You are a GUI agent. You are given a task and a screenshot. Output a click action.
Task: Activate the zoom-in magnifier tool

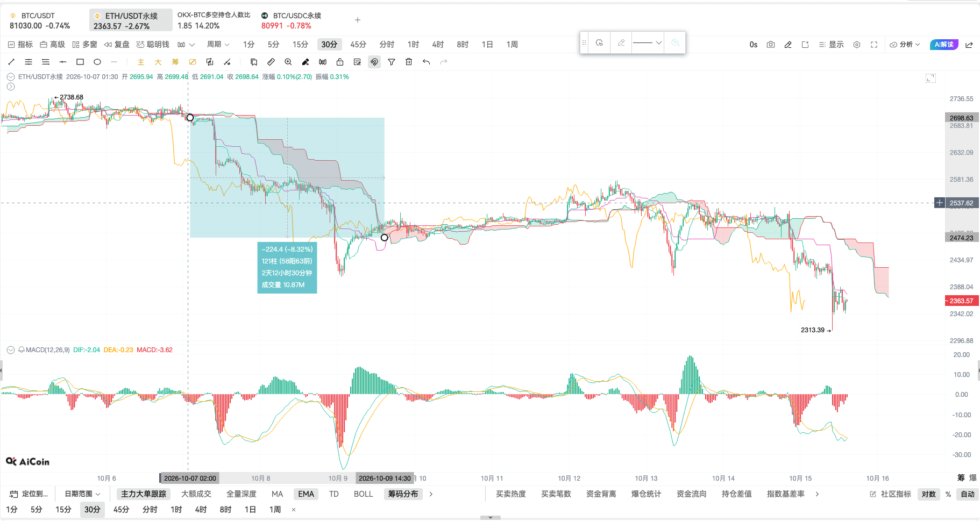[288, 62]
